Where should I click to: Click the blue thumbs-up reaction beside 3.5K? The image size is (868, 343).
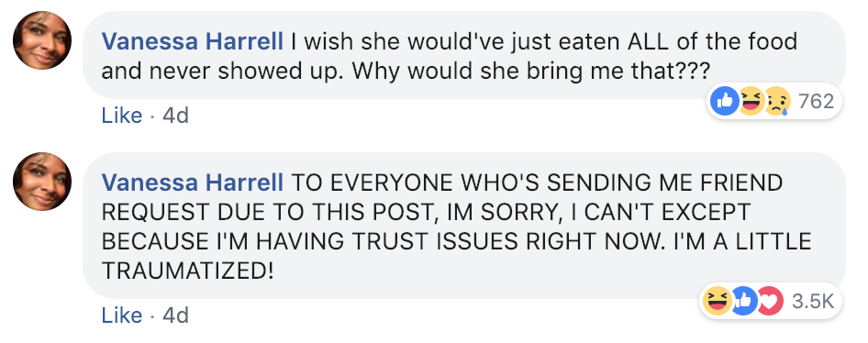(x=743, y=301)
